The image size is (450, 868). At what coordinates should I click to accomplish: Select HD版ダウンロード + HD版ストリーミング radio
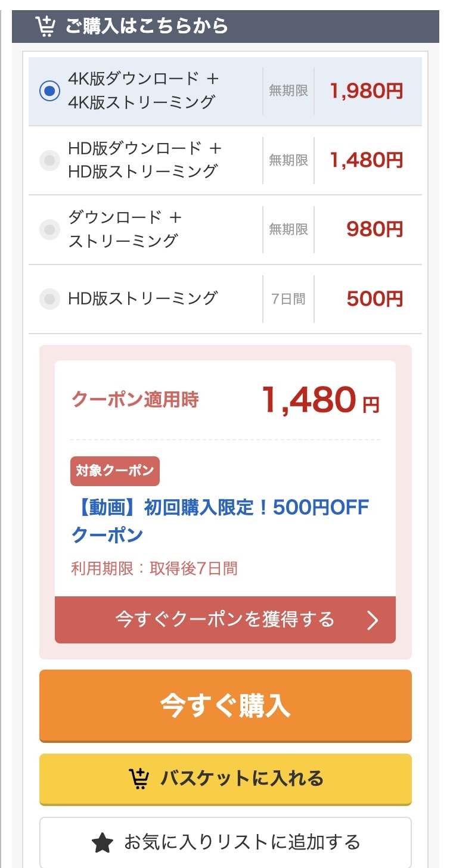[x=50, y=160]
